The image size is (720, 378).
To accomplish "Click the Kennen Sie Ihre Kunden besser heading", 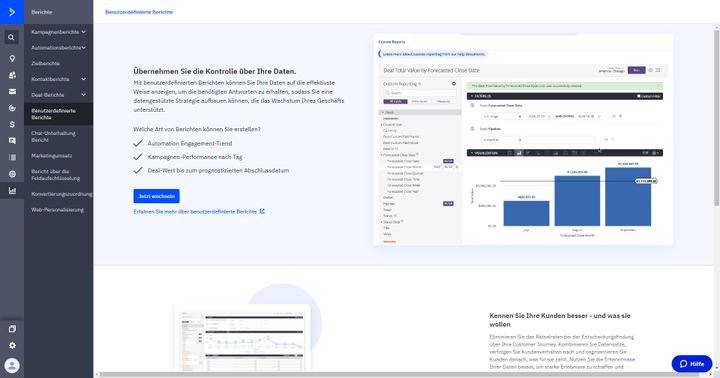I will [560, 320].
